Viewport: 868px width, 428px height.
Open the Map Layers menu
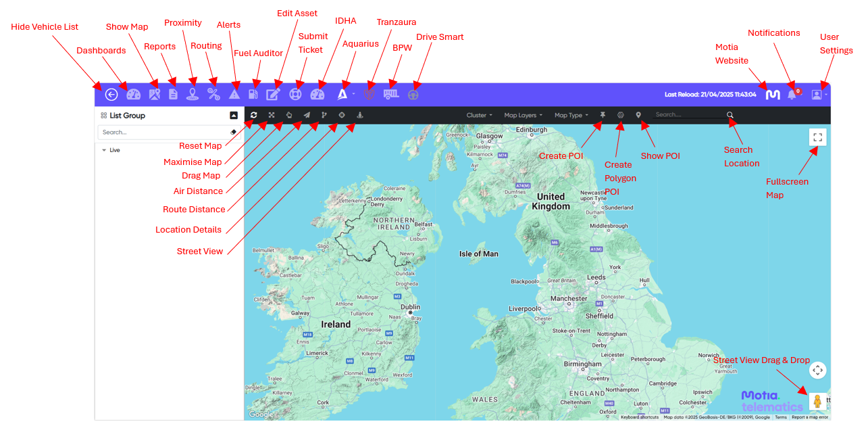[523, 115]
